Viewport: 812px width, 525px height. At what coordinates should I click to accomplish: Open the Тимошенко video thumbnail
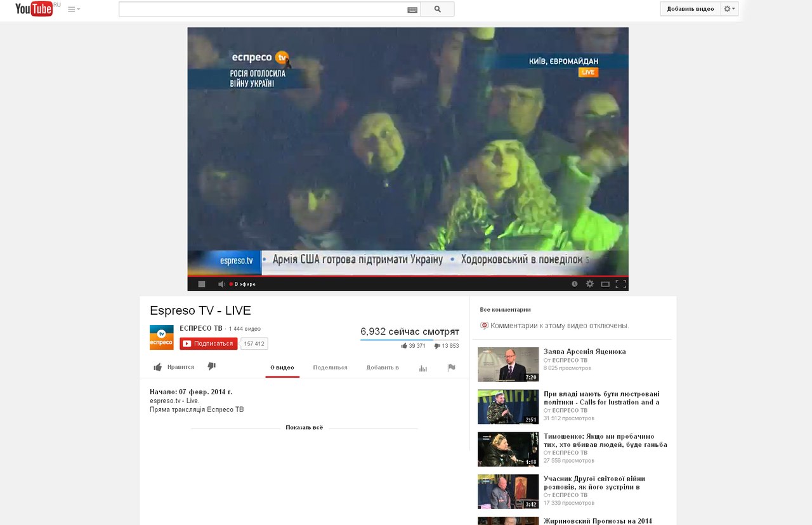[508, 449]
